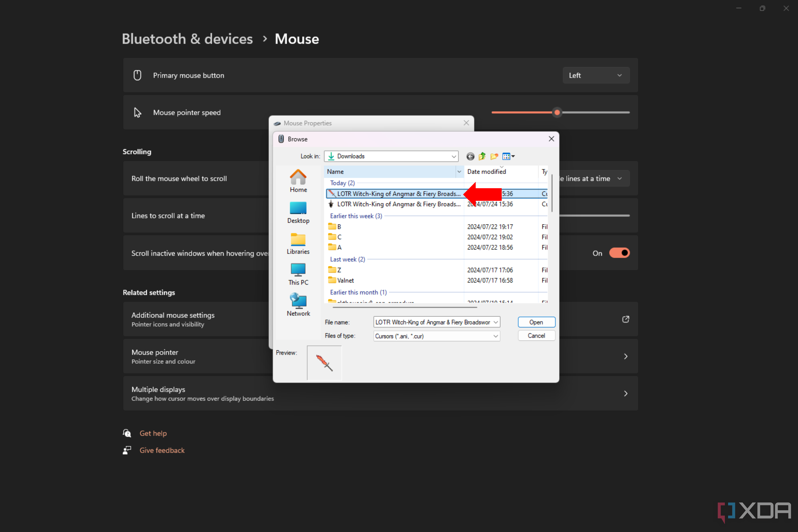Open the Get help link

[153, 433]
